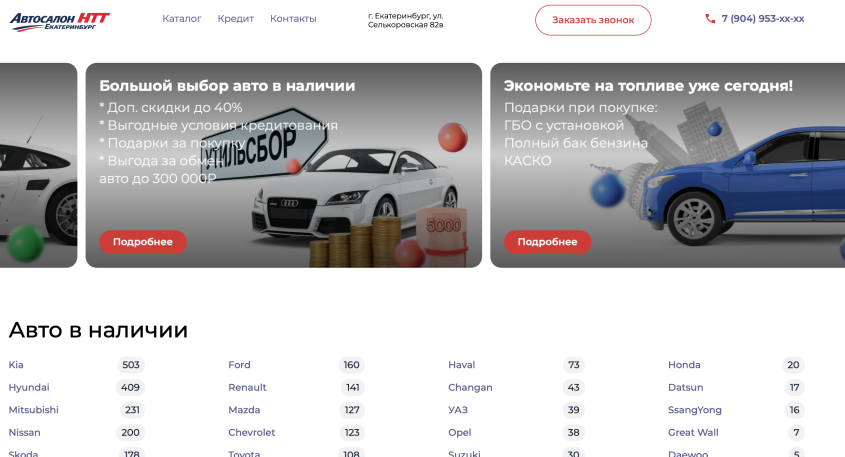Open the Каталог menu item
Viewport: 845px width, 457px height.
point(182,19)
